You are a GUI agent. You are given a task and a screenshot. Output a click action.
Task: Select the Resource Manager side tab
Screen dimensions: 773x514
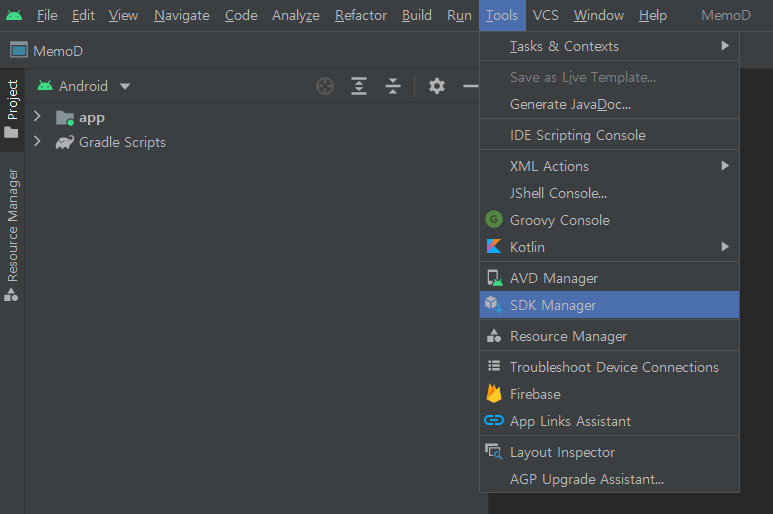12,235
